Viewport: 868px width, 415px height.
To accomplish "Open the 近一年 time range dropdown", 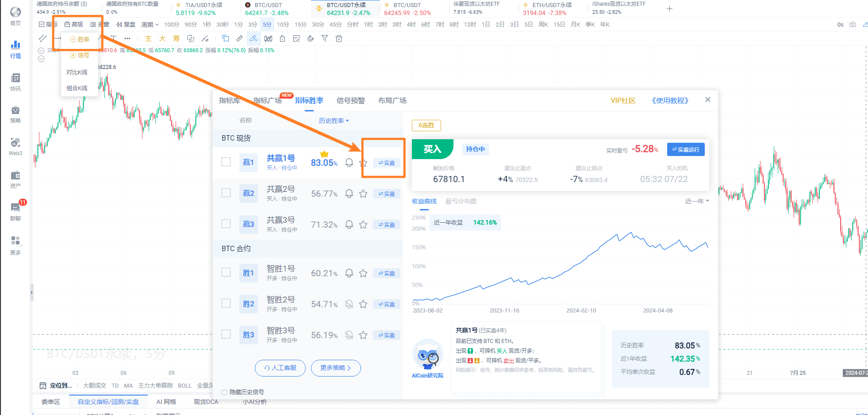I will [697, 201].
